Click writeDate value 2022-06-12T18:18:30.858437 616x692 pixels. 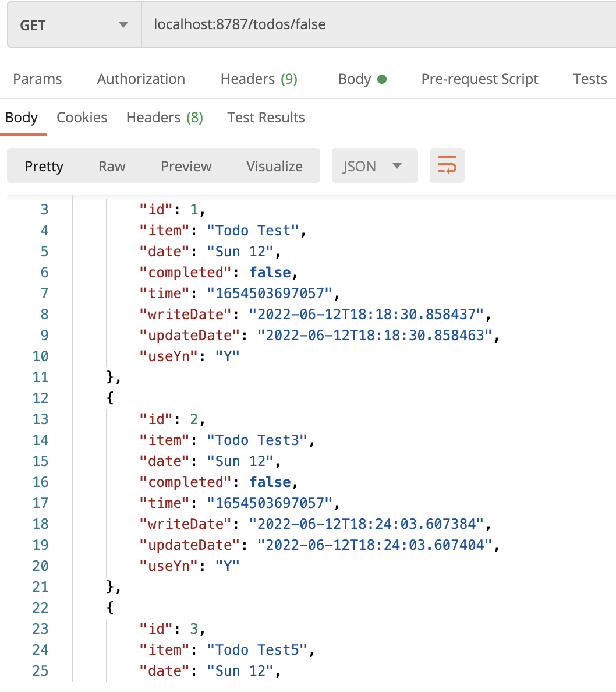(x=366, y=314)
